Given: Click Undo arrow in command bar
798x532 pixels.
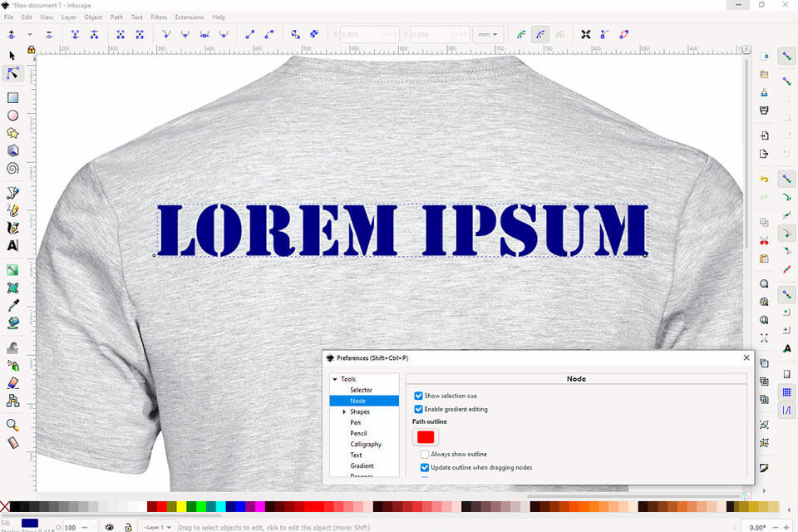Looking at the screenshot, I should pyautogui.click(x=764, y=180).
